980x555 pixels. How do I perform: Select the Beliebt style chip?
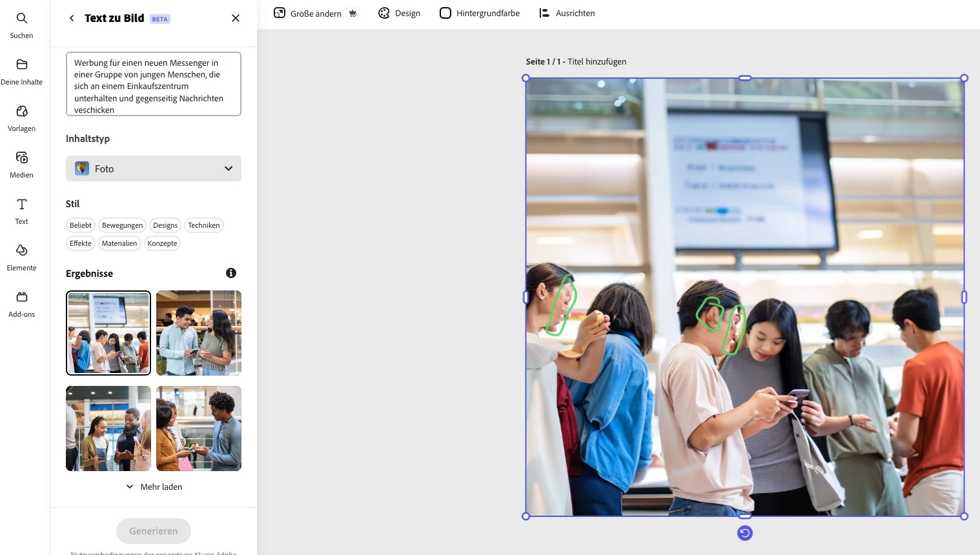(81, 225)
